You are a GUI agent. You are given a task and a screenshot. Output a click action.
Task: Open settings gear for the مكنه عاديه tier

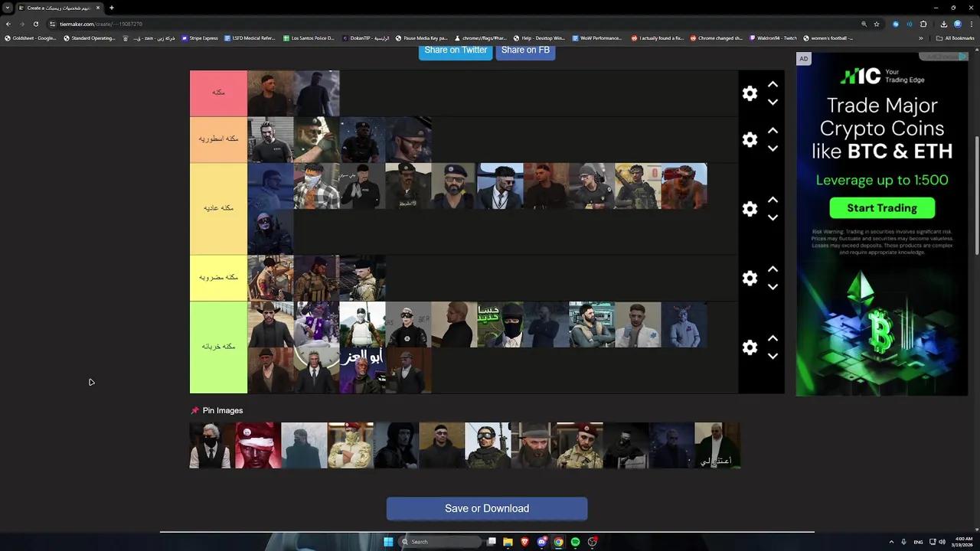750,208
